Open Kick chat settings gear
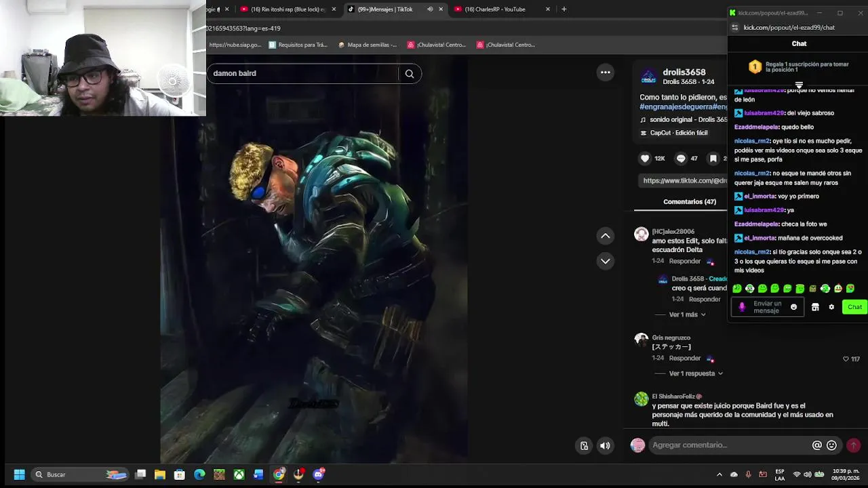Image resolution: width=868 pixels, height=488 pixels. (831, 307)
